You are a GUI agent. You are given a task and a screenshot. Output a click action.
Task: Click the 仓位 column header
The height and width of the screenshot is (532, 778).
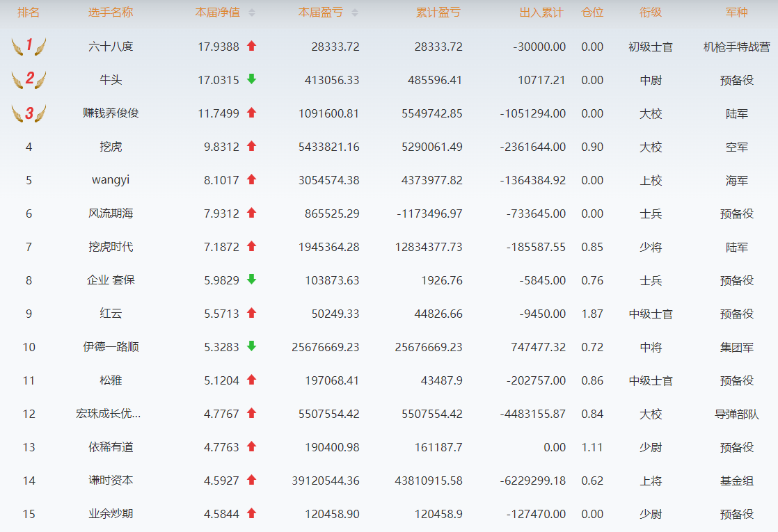pos(592,13)
